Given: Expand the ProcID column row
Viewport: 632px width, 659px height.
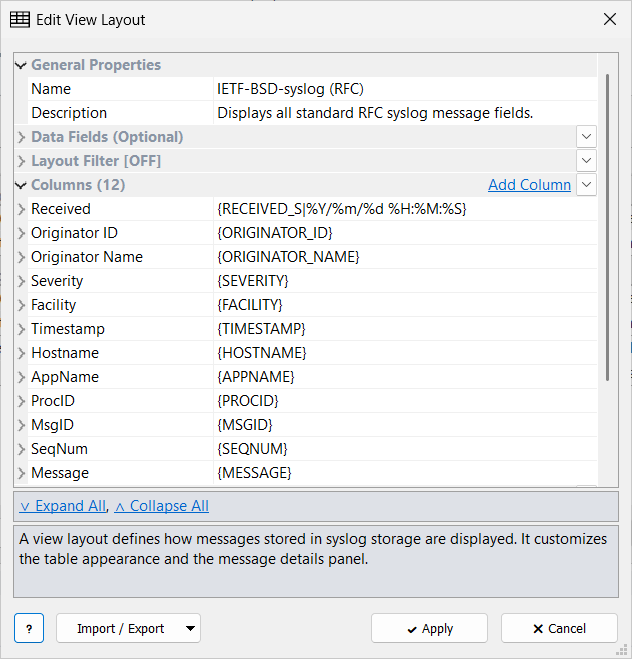Looking at the screenshot, I should (x=21, y=401).
